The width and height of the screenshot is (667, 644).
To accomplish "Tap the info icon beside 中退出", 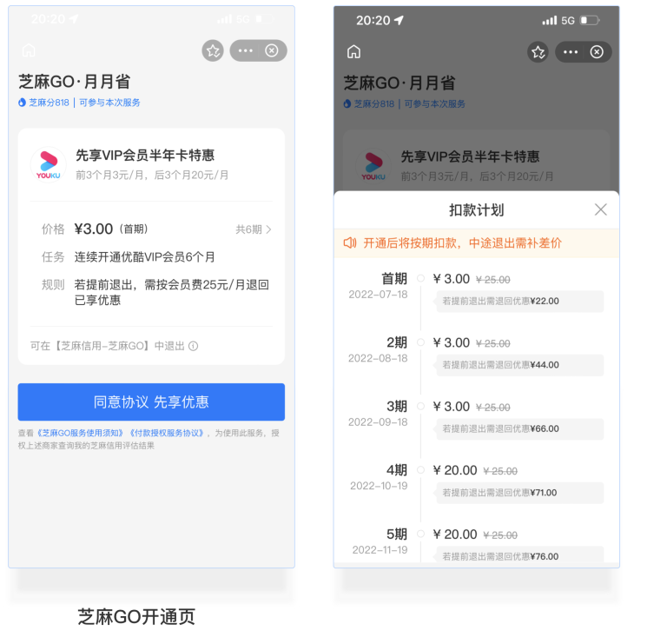I will click(193, 346).
